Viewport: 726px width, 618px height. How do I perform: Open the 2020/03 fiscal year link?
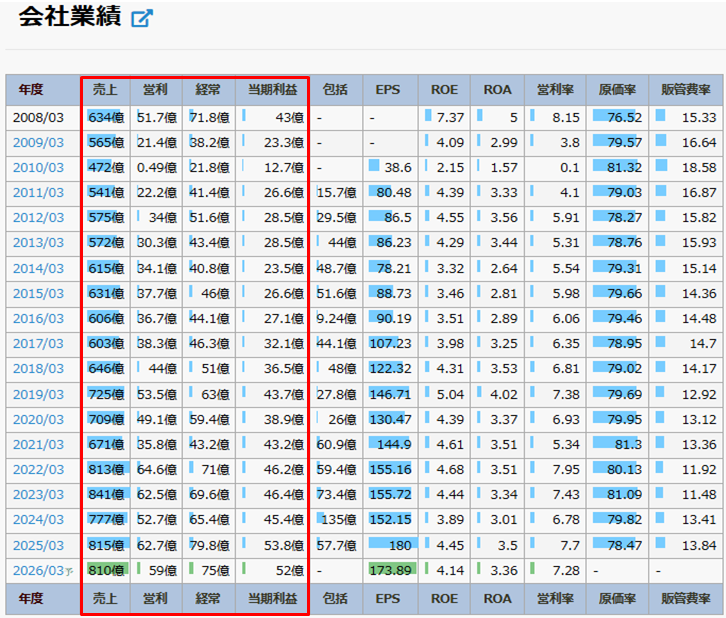pos(38,419)
